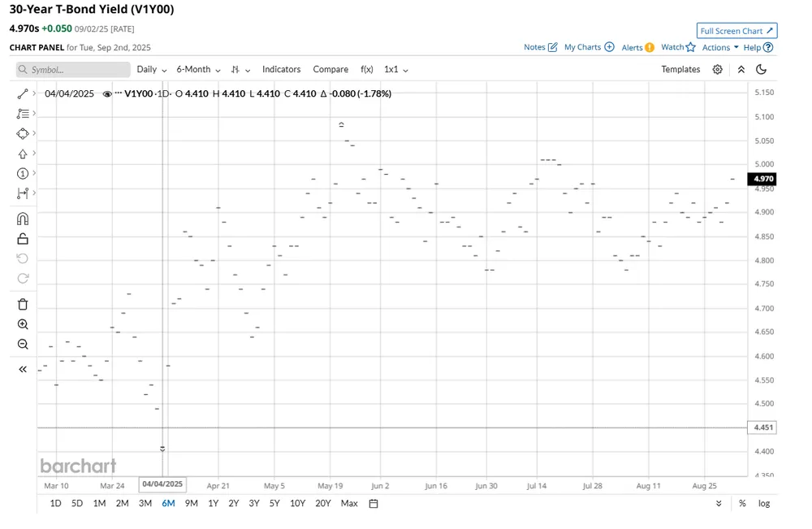This screenshot has height=529, width=812.
Task: Zoom out using the magnifier minus icon
Action: click(x=22, y=344)
